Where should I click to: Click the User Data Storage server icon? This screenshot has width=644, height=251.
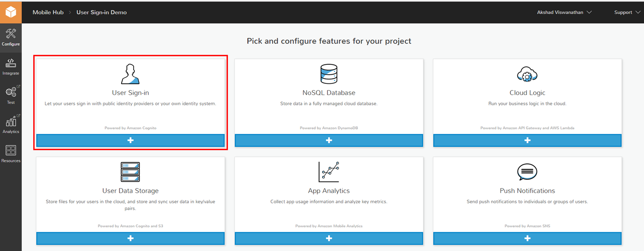pyautogui.click(x=130, y=172)
